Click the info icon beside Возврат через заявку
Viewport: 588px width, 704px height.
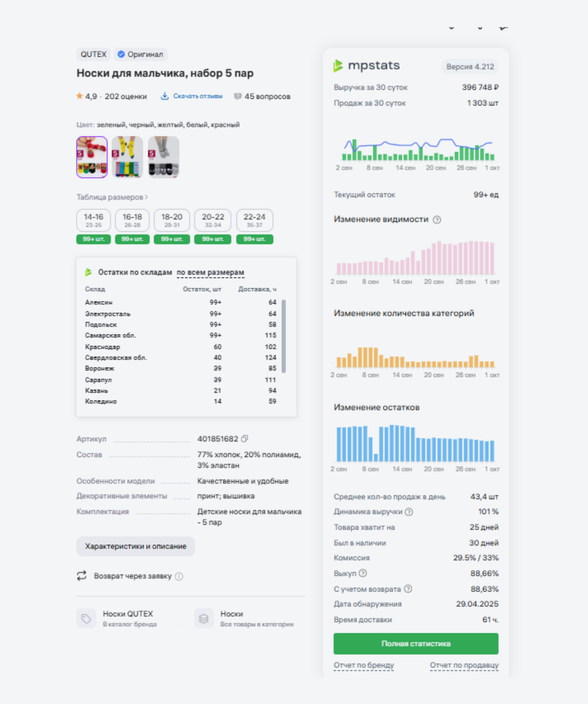point(179,576)
